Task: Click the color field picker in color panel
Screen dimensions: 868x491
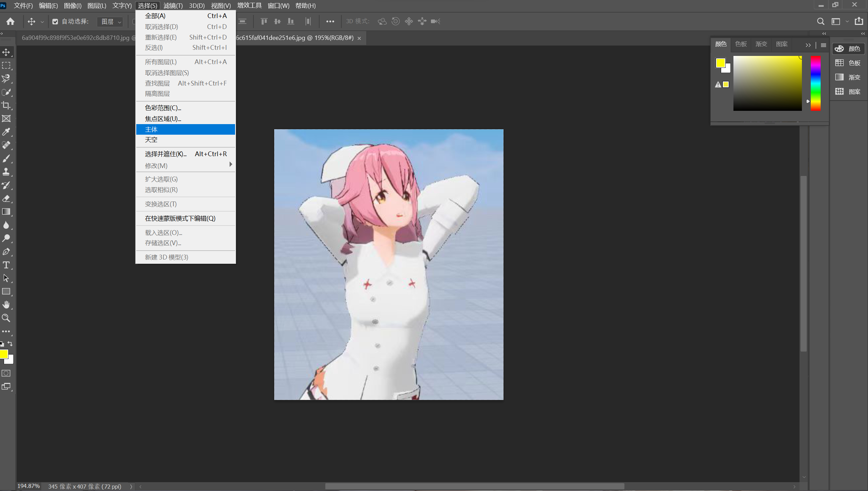Action: [767, 83]
